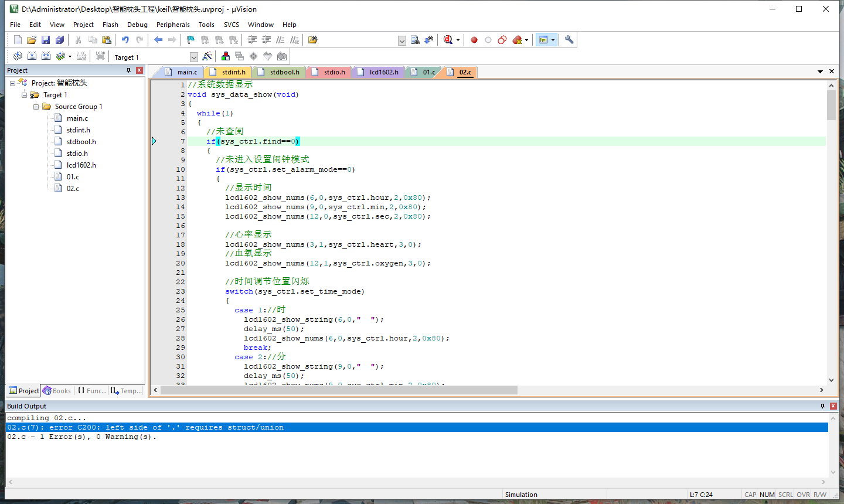
Task: Open Manage Project Items
Action: click(226, 56)
